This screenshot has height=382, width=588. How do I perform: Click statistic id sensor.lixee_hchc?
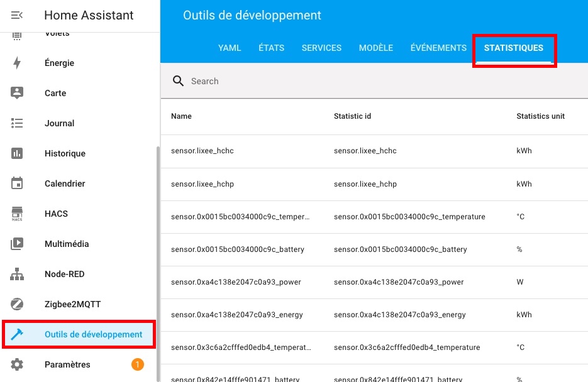pyautogui.click(x=365, y=151)
